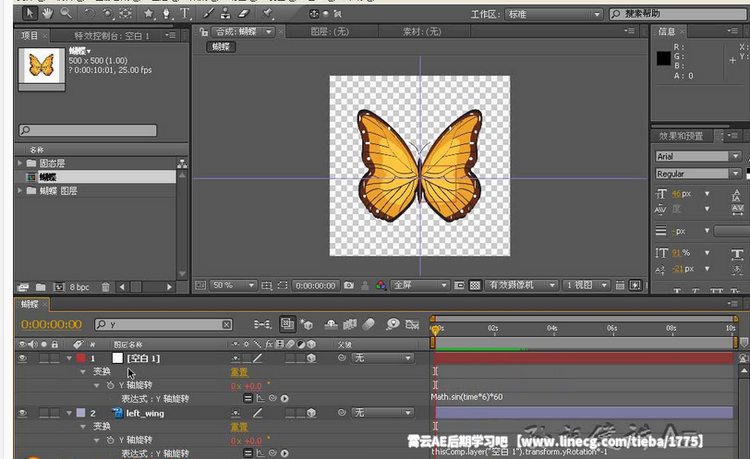Expand the 蝴蝶 图层 folder
Viewport: 750px width, 459px height.
pos(20,191)
